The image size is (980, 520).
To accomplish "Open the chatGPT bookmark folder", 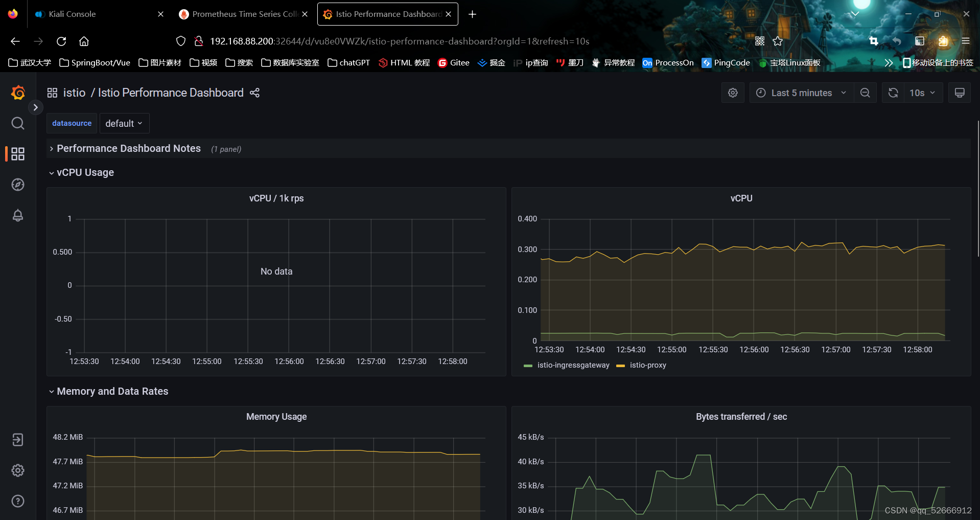I will [348, 62].
